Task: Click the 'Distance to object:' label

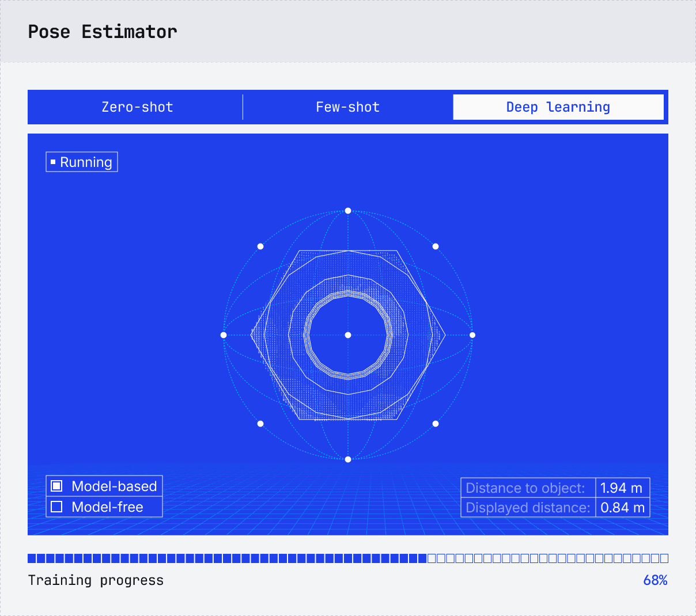Action: click(x=525, y=488)
